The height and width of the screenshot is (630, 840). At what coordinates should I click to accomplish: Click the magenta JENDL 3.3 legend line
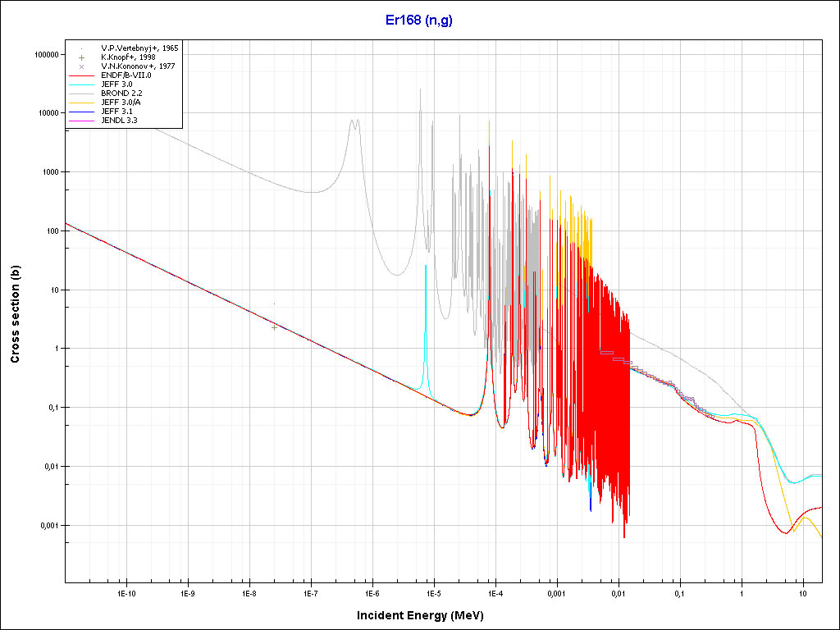click(x=82, y=121)
